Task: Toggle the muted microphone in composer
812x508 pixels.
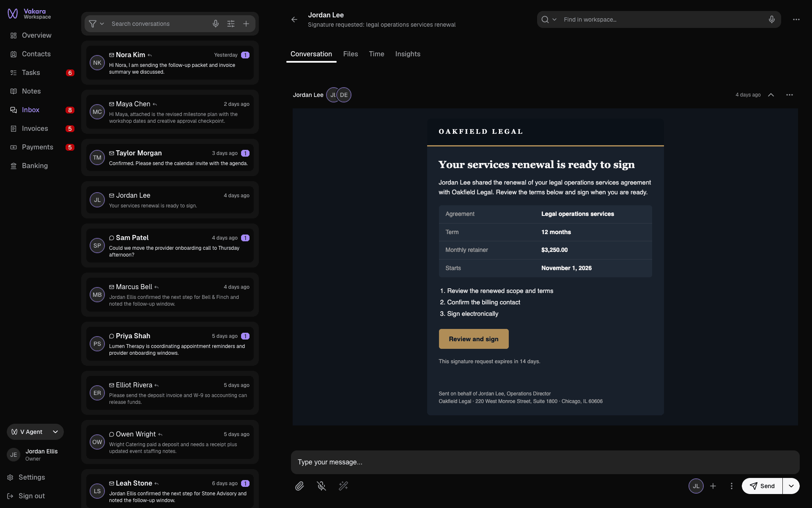Action: 321,486
